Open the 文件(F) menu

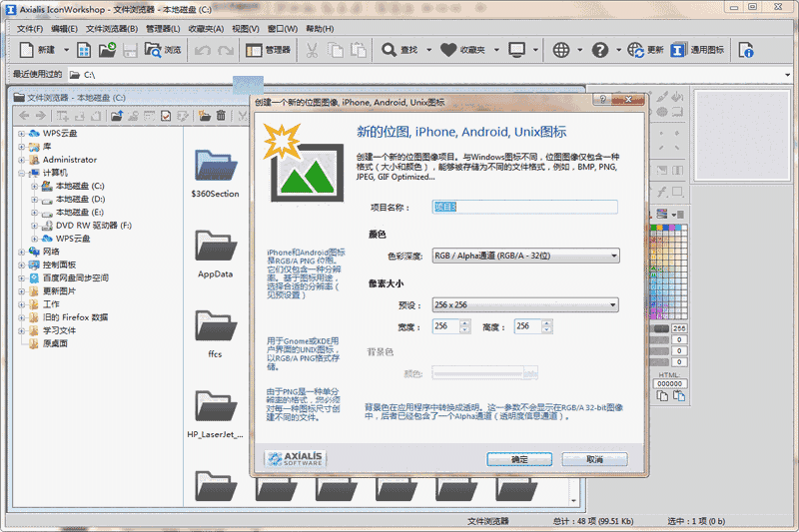(x=30, y=29)
